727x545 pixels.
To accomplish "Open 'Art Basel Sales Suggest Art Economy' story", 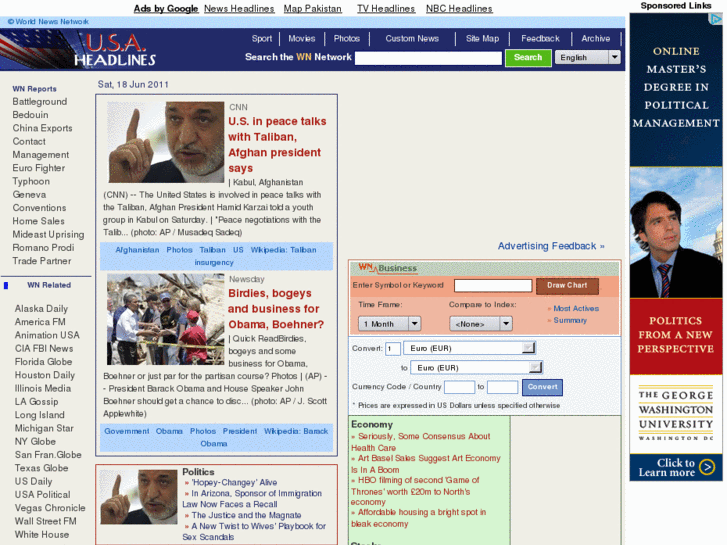I will (426, 464).
